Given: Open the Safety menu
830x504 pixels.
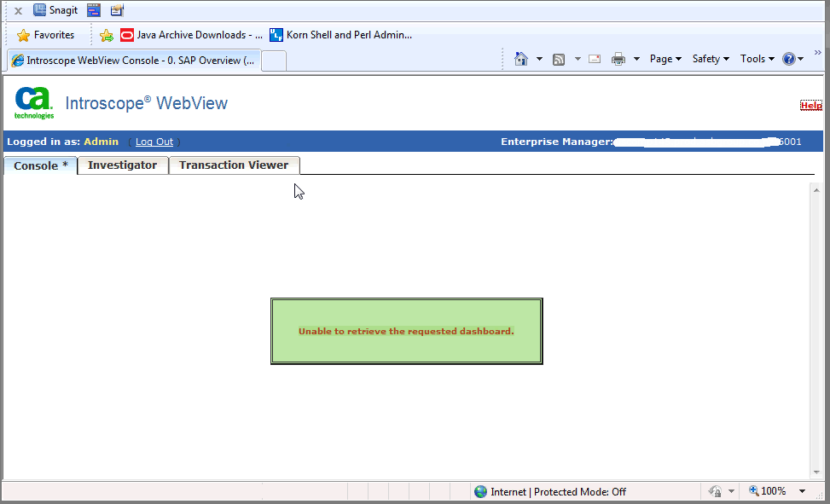Looking at the screenshot, I should tap(711, 59).
